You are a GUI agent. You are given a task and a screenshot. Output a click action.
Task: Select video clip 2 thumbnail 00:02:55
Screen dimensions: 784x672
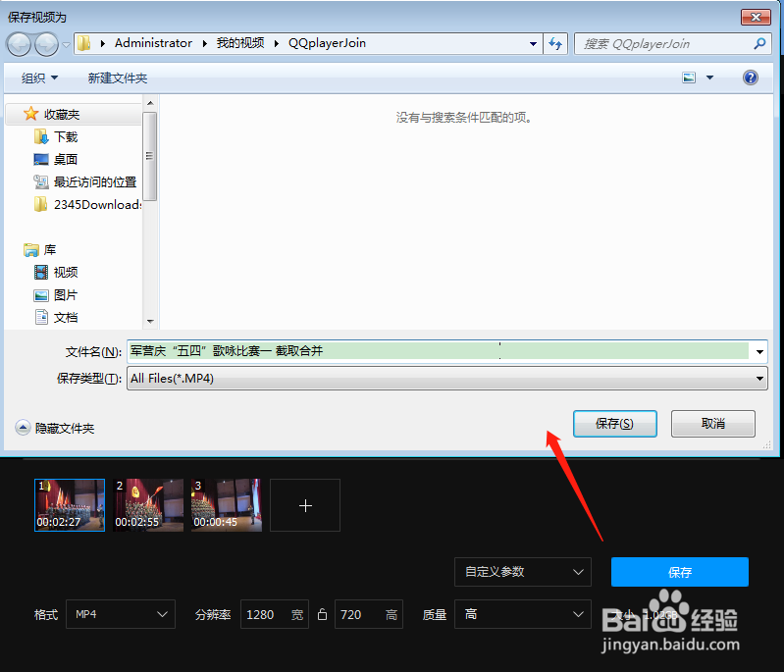pos(148,505)
